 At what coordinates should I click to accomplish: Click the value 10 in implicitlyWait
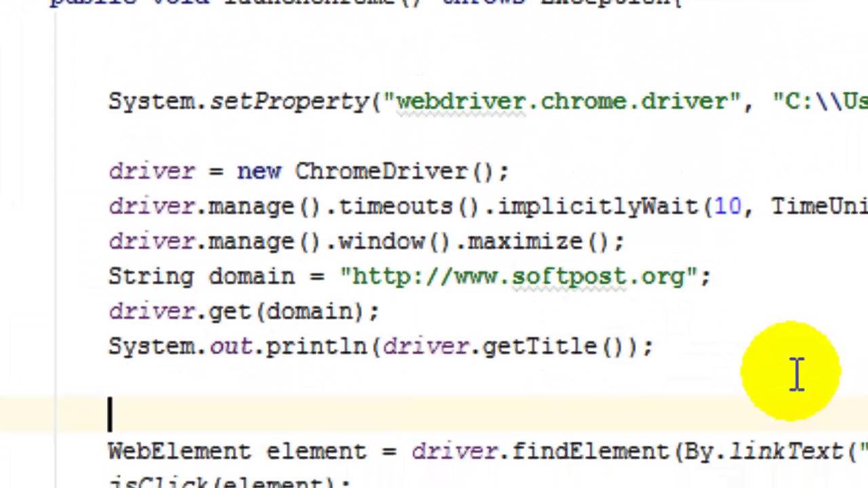pyautogui.click(x=728, y=207)
